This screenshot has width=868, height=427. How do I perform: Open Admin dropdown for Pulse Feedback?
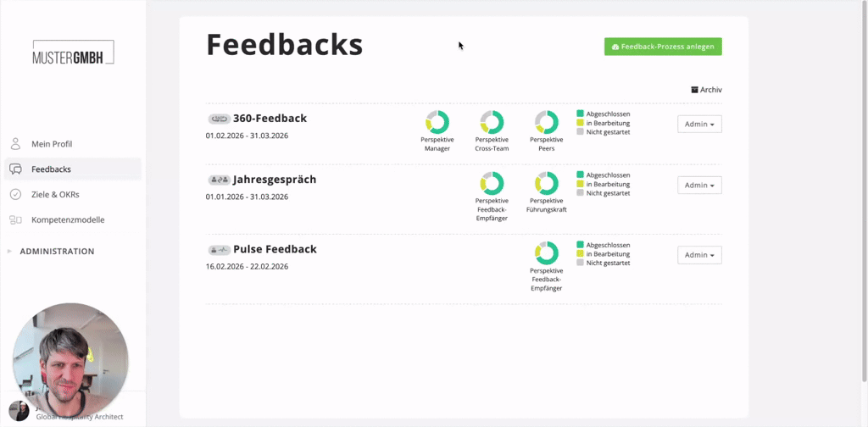699,255
